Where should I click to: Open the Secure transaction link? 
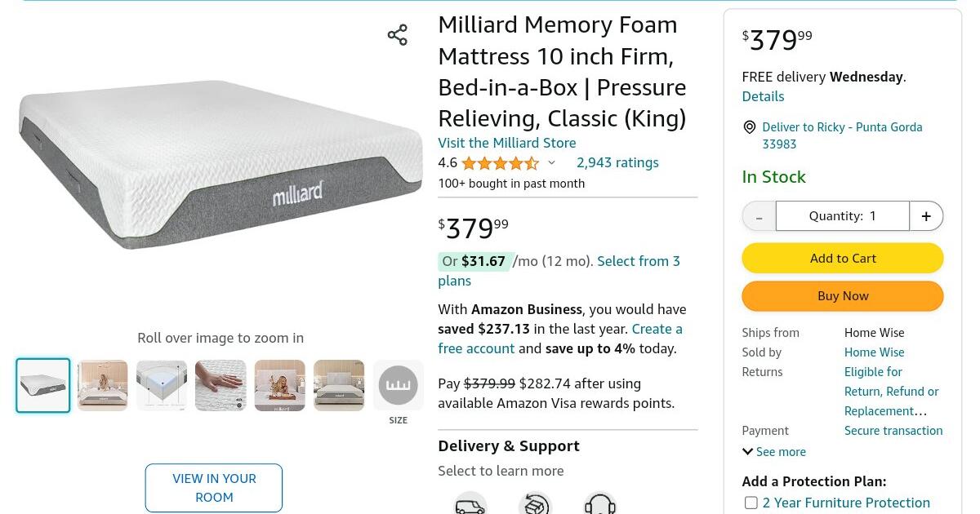click(x=893, y=430)
